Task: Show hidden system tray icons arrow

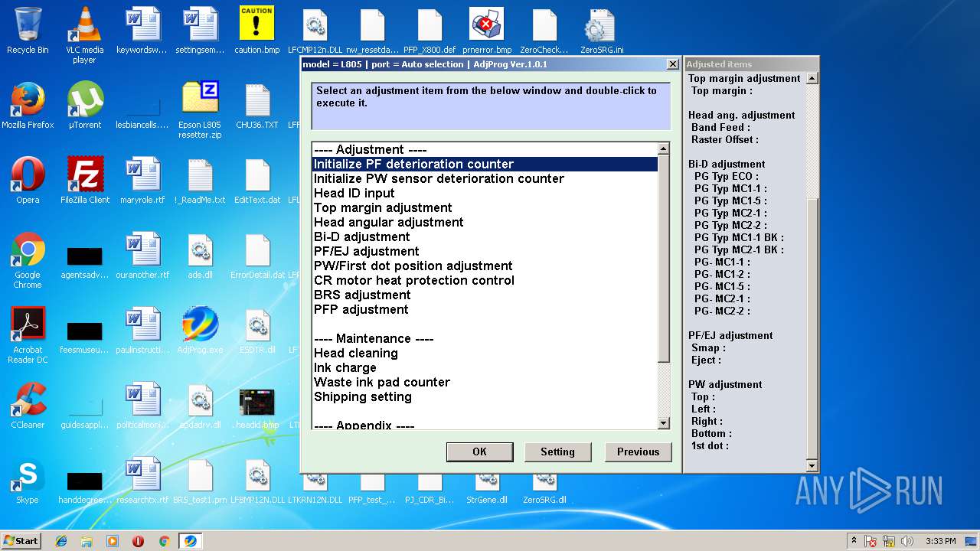Action: tap(854, 541)
